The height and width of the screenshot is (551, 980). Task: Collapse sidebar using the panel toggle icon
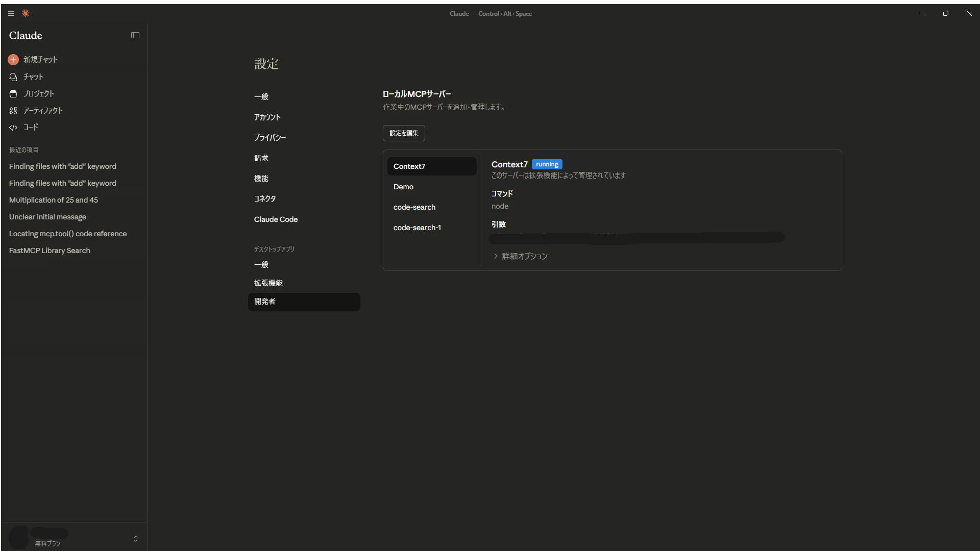pos(135,35)
